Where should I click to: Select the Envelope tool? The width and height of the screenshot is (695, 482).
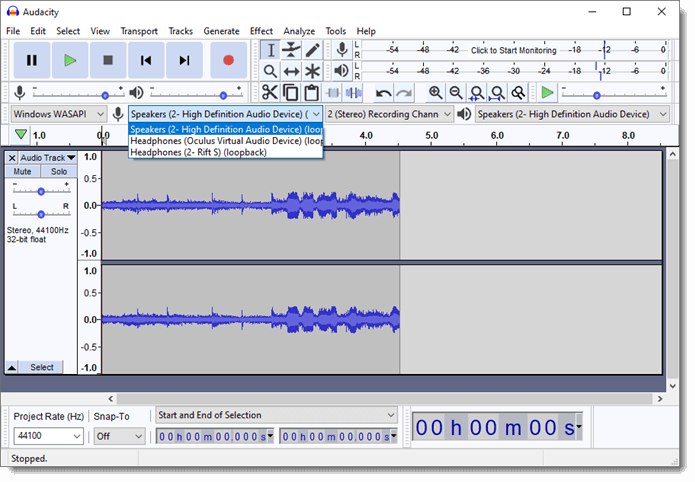click(291, 50)
